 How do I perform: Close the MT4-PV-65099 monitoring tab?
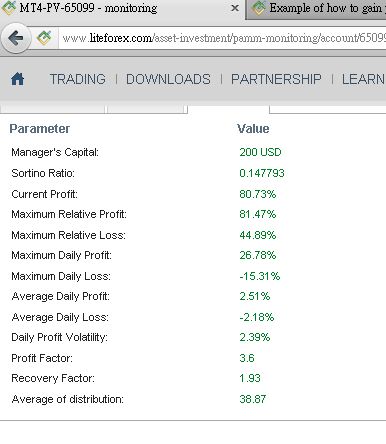tap(235, 8)
